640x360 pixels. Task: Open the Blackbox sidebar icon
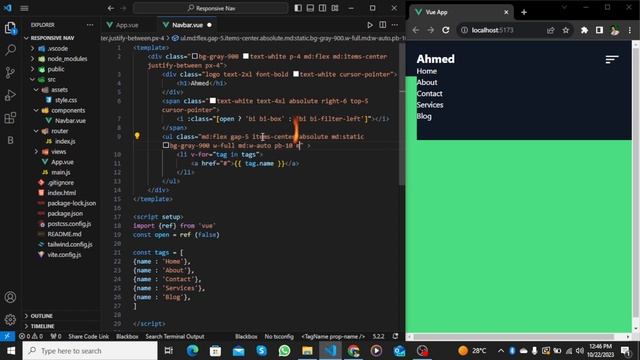[x=10, y=140]
